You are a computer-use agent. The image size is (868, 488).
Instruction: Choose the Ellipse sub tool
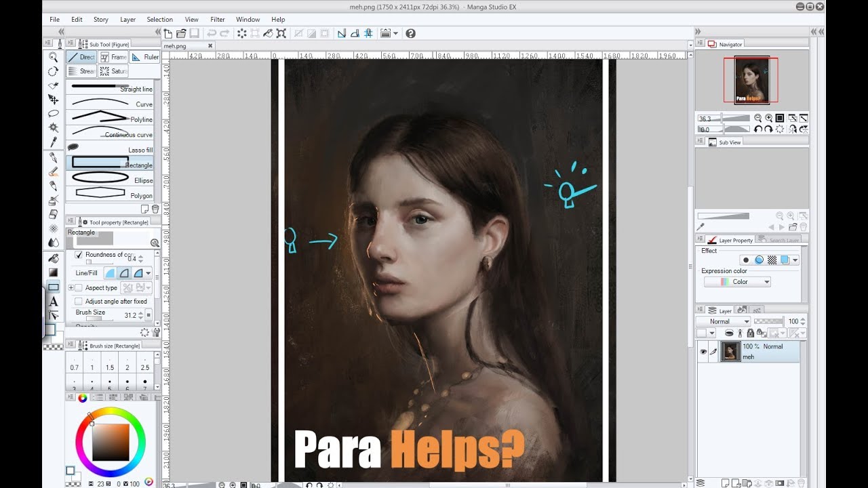coord(110,178)
